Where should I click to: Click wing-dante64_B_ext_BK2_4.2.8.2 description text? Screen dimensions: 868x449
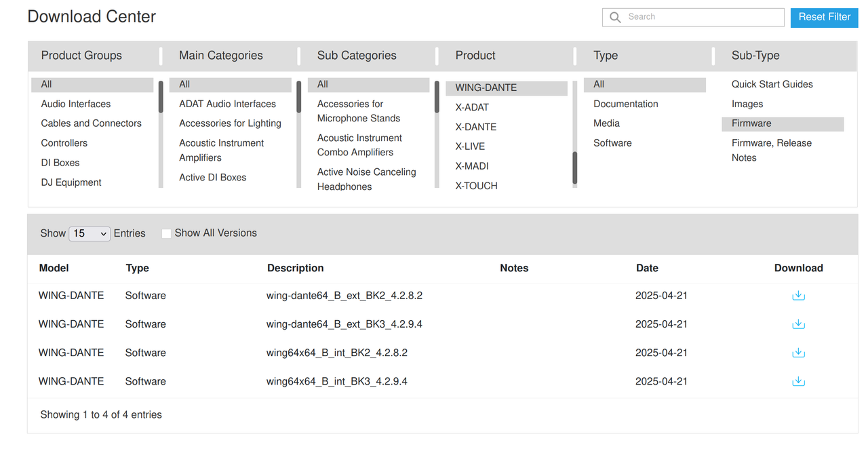click(344, 296)
